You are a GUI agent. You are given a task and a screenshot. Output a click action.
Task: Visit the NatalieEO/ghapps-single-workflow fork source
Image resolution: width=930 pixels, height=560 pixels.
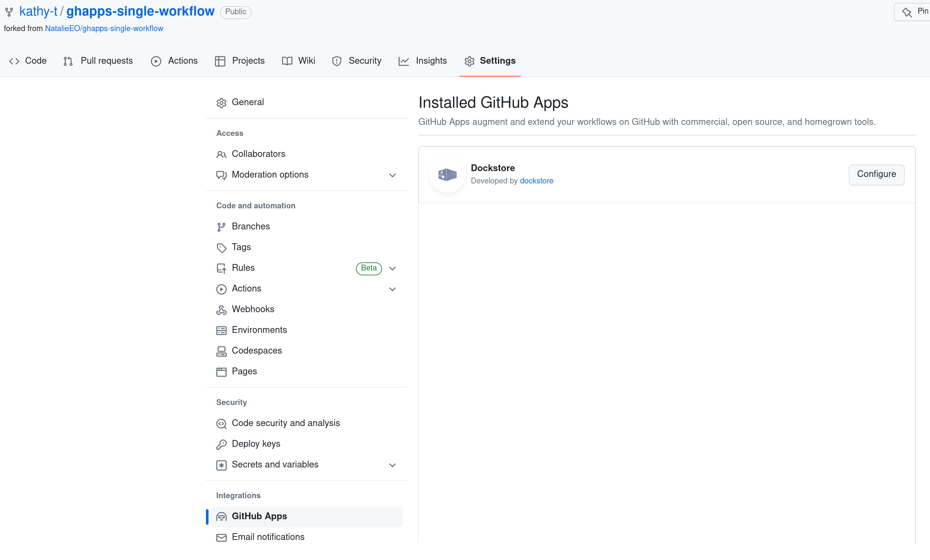[104, 28]
